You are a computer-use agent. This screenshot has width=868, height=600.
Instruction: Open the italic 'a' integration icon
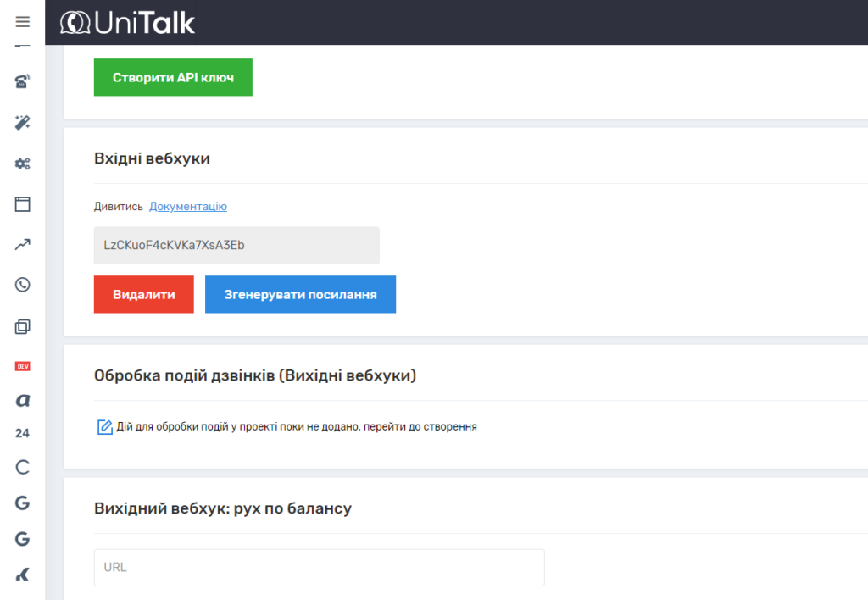coord(22,400)
